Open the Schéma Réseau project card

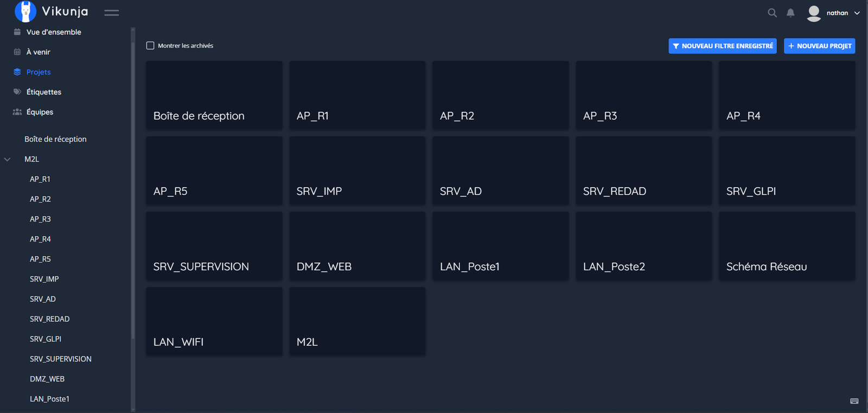click(x=787, y=246)
